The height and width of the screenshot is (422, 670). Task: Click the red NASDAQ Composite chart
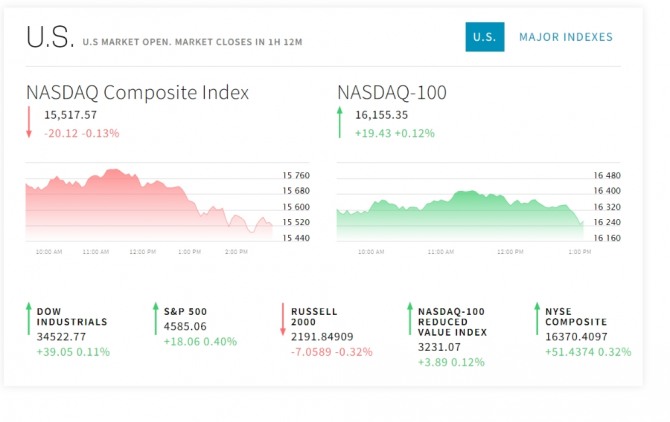[x=150, y=205]
